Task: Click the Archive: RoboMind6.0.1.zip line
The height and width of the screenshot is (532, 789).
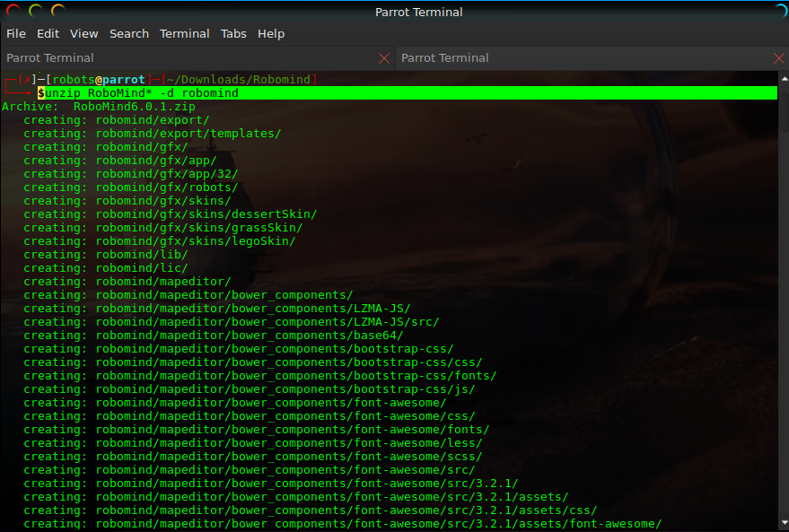Action: click(99, 107)
